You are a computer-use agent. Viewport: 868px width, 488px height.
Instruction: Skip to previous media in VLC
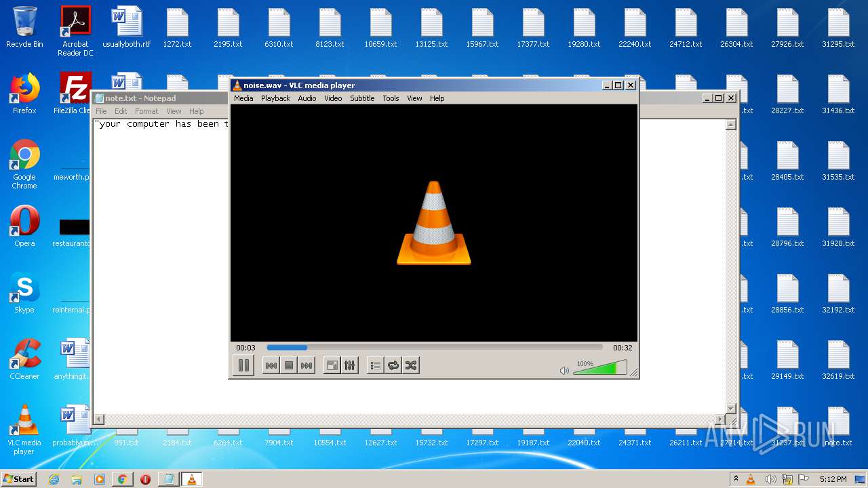pos(271,365)
